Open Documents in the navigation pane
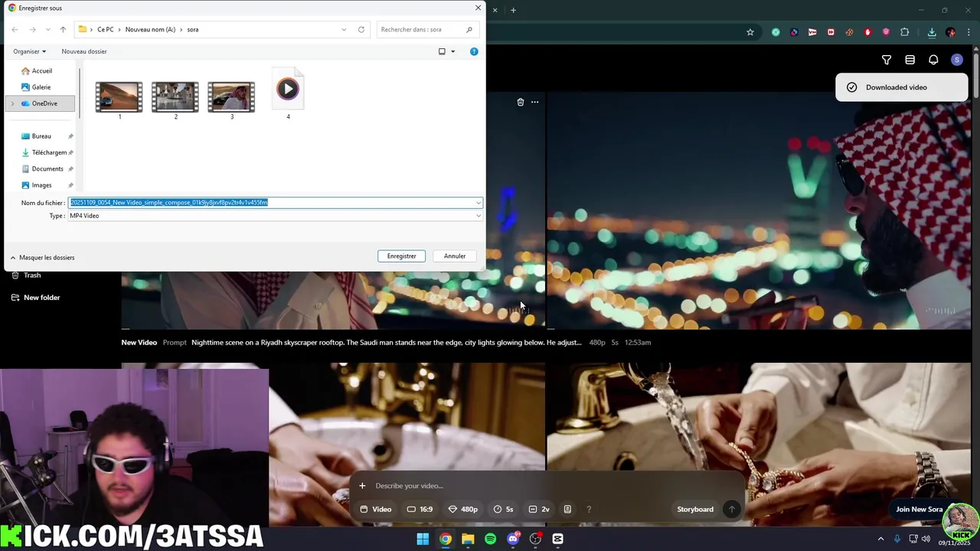980x551 pixels. pyautogui.click(x=47, y=169)
